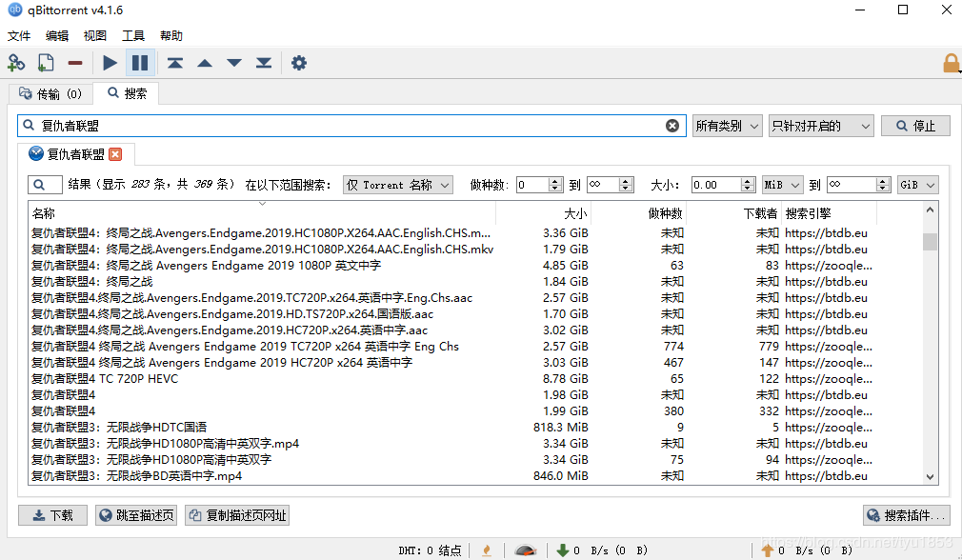Clear the search text field icon
This screenshot has width=962, height=560.
(x=672, y=126)
